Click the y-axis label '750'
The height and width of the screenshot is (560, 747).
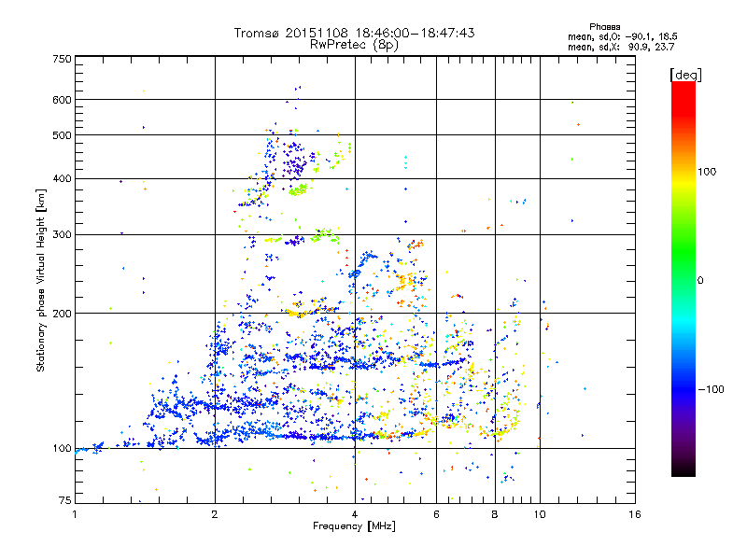(x=62, y=59)
